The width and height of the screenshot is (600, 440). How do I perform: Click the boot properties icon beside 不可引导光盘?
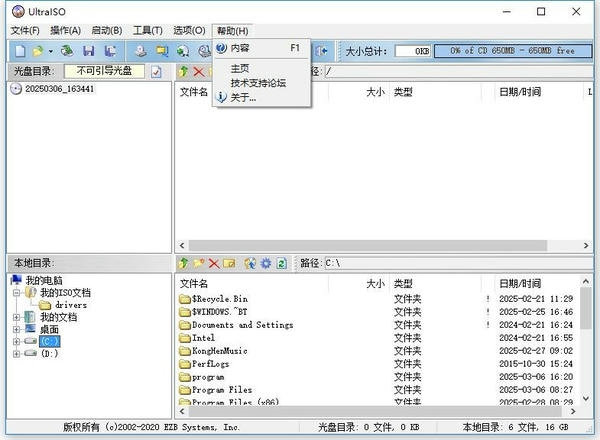(156, 72)
